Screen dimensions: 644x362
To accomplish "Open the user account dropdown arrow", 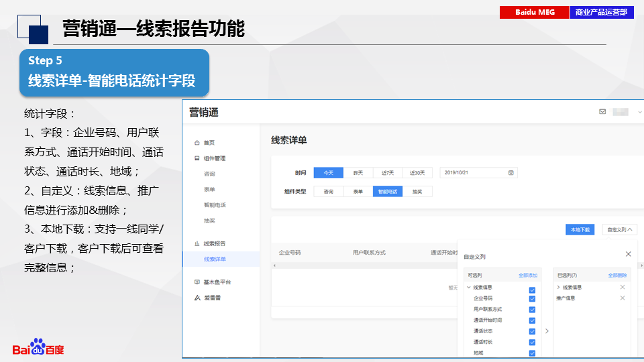I will 639,112.
